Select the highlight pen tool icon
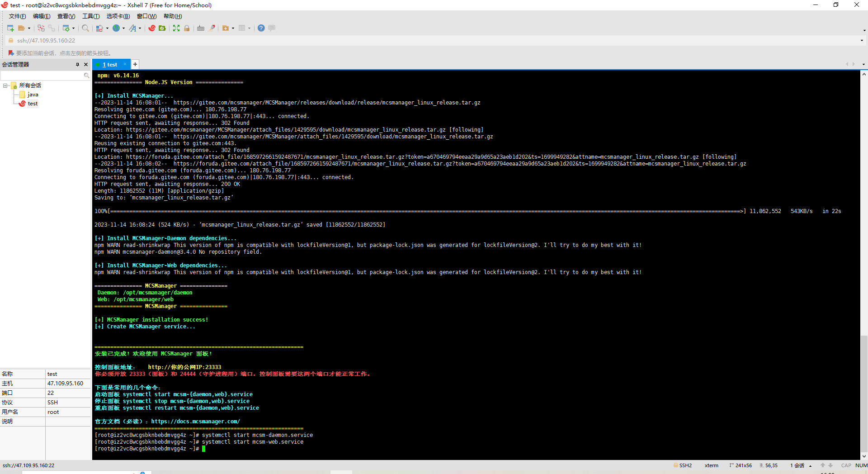Image resolution: width=868 pixels, height=474 pixels. [212, 28]
